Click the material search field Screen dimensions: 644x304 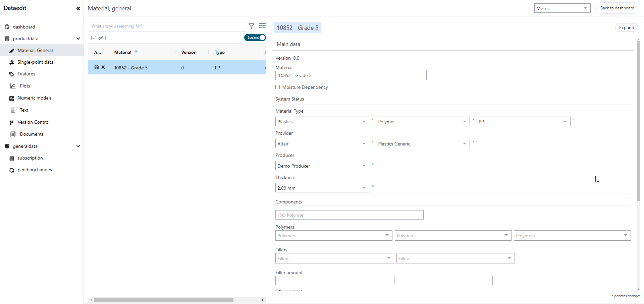click(167, 26)
